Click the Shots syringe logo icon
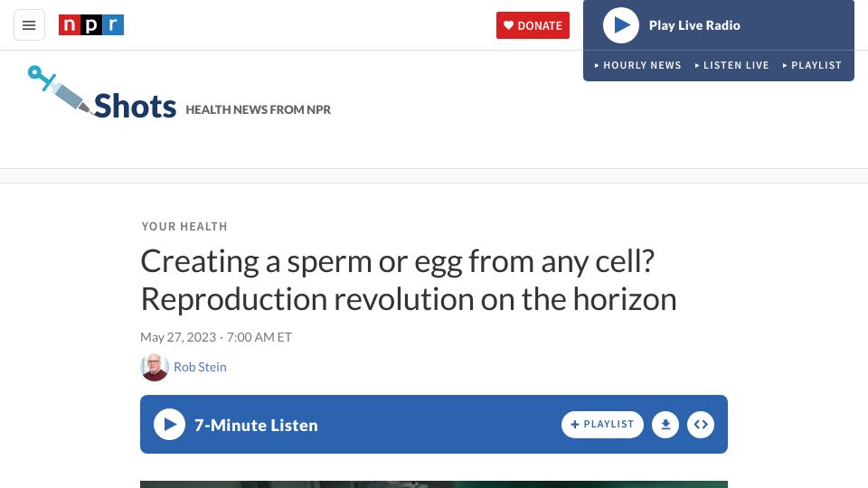868x488 pixels. click(60, 90)
